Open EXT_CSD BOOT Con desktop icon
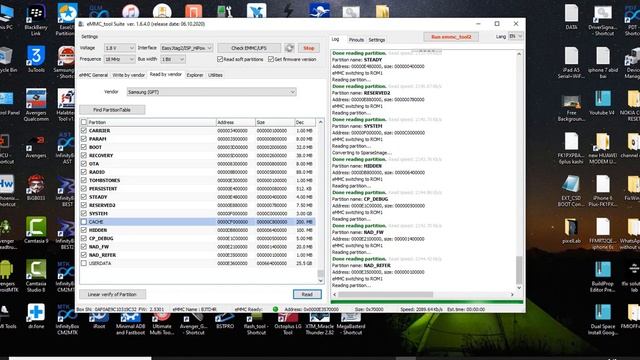 pyautogui.click(x=571, y=191)
